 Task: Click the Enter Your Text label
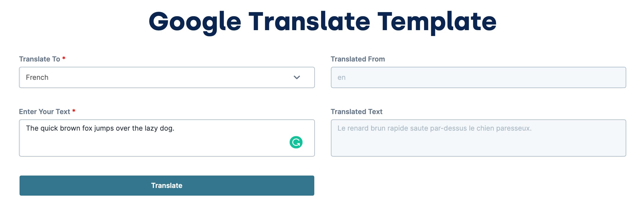click(x=44, y=112)
